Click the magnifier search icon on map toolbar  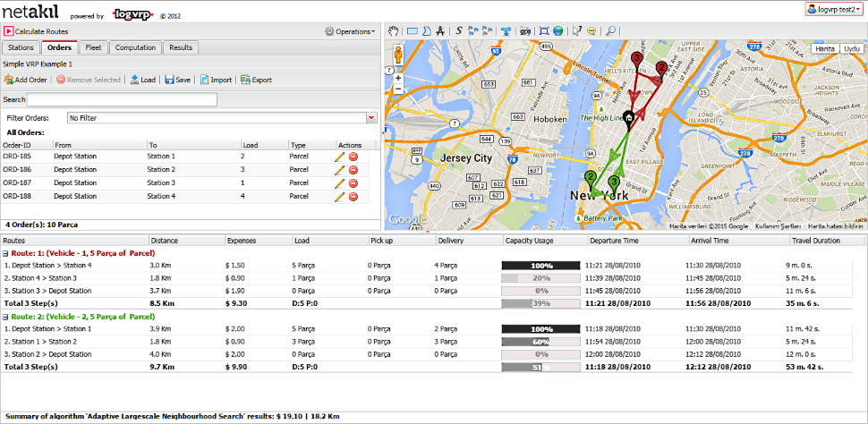click(610, 31)
